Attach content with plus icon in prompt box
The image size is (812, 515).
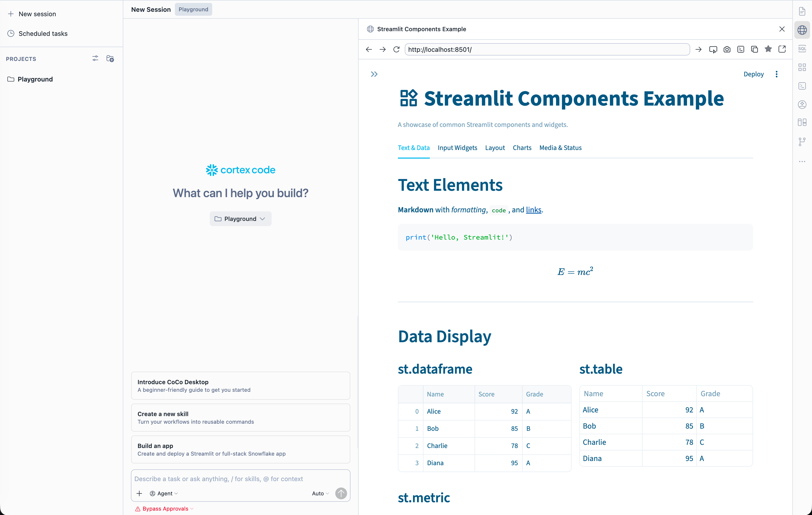pos(139,493)
